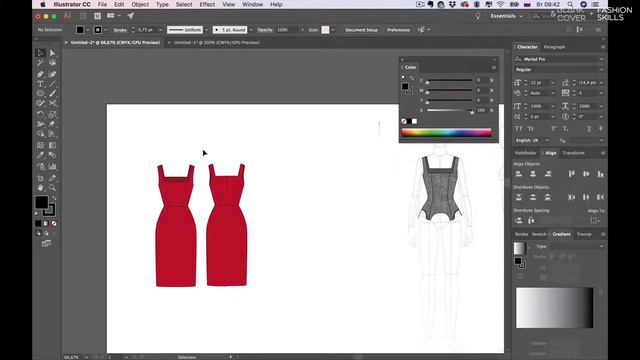The width and height of the screenshot is (640, 360).
Task: Open the Myriad Pro font family dropdown
Action: pos(602,59)
